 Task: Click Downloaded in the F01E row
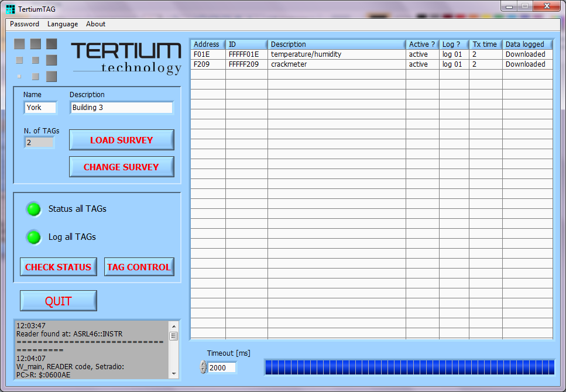point(527,54)
